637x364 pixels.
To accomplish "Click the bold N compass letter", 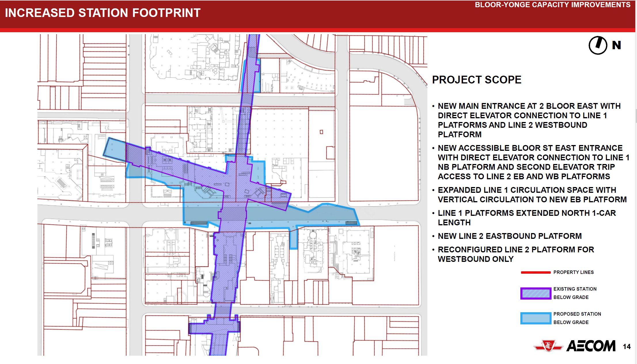I will [x=617, y=45].
